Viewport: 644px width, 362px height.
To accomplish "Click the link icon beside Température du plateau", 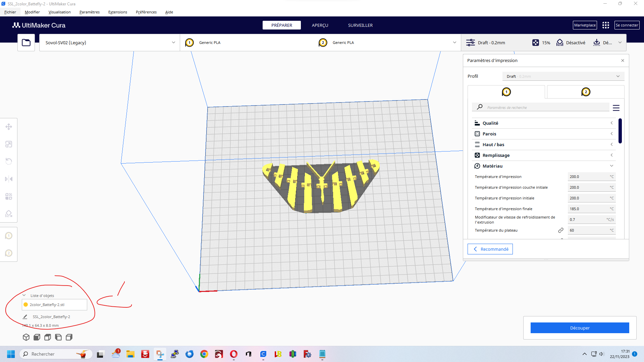I will [560, 230].
